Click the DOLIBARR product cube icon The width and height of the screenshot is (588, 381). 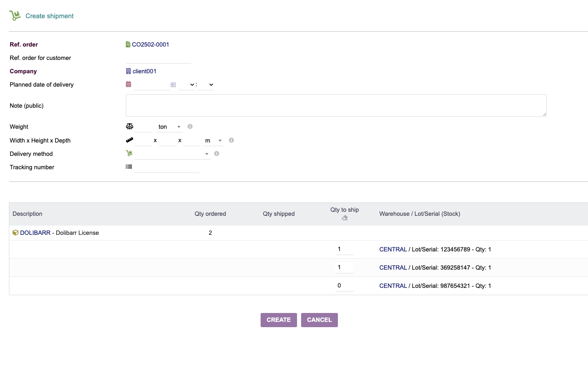15,233
